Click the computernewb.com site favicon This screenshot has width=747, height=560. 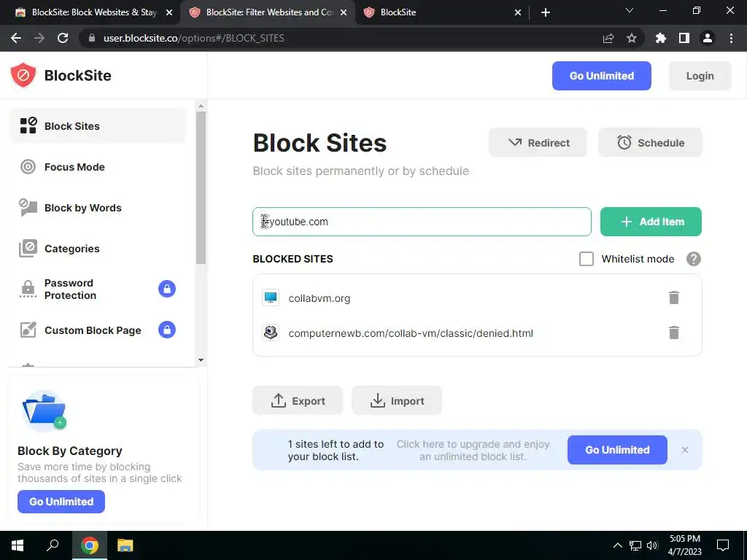[x=271, y=332]
